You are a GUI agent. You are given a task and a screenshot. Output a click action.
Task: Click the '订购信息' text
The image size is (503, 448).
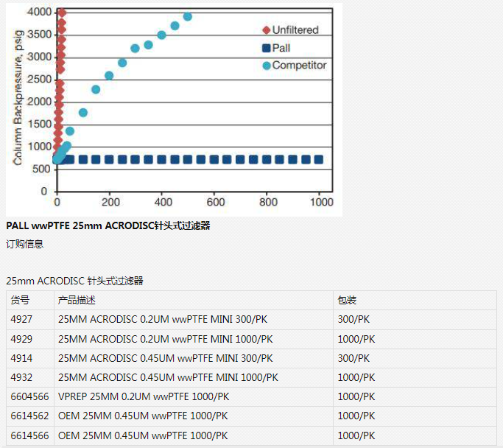[x=25, y=244]
